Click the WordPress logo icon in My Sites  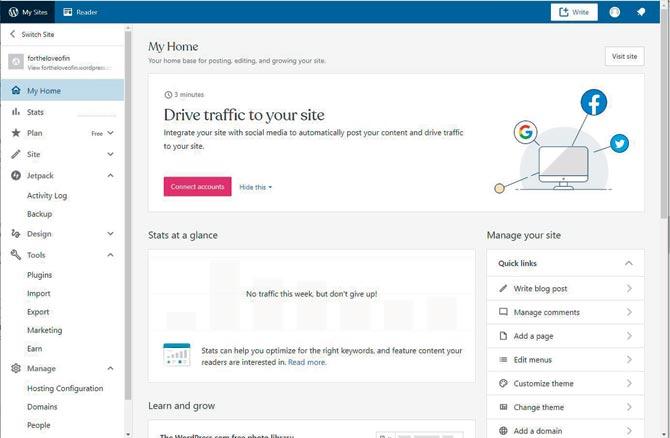pos(14,12)
